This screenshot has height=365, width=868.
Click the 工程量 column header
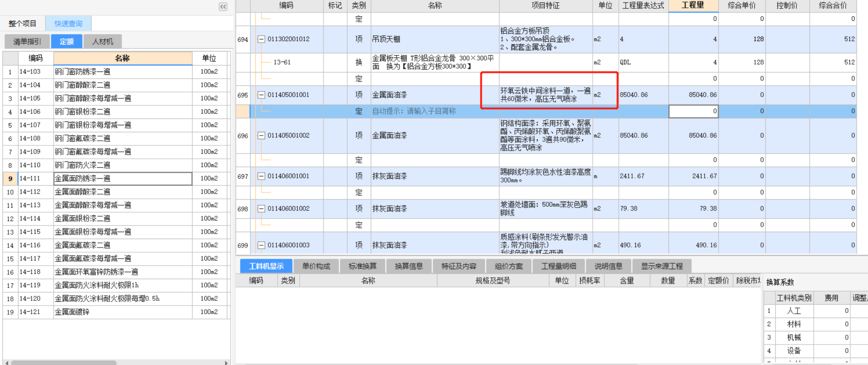click(693, 6)
